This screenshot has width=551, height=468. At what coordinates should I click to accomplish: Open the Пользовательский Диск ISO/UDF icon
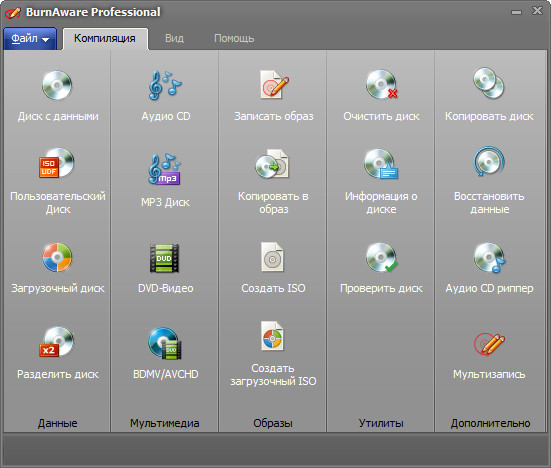[57, 163]
